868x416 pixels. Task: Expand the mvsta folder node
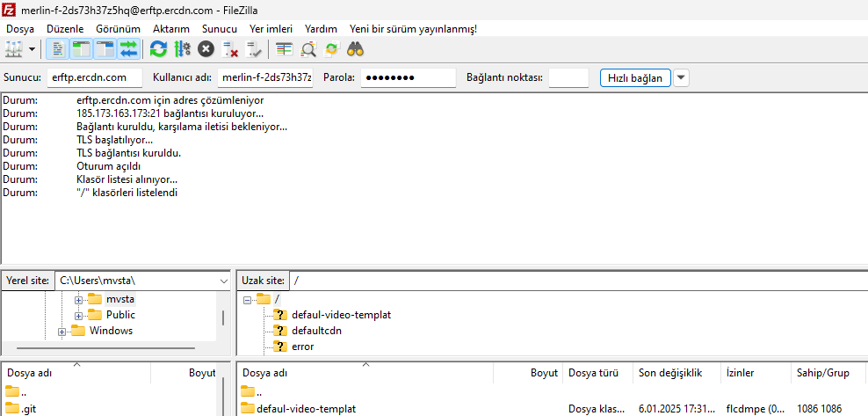[x=78, y=300]
